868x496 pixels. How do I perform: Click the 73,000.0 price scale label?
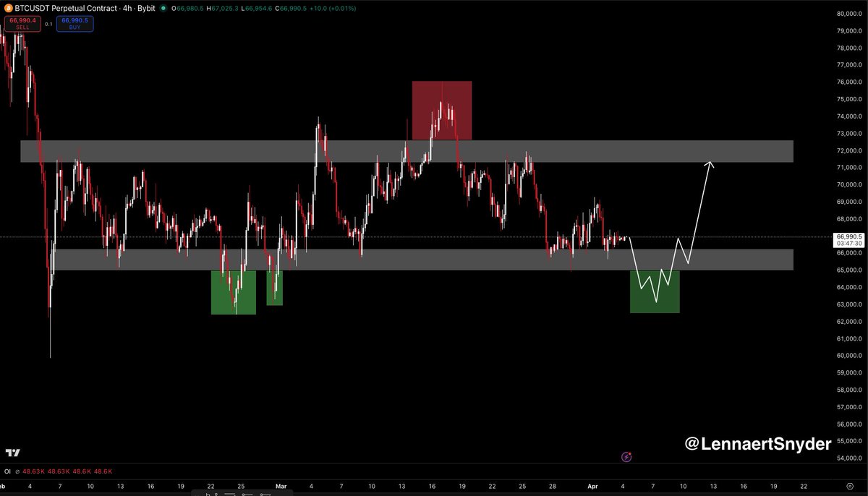coord(849,134)
